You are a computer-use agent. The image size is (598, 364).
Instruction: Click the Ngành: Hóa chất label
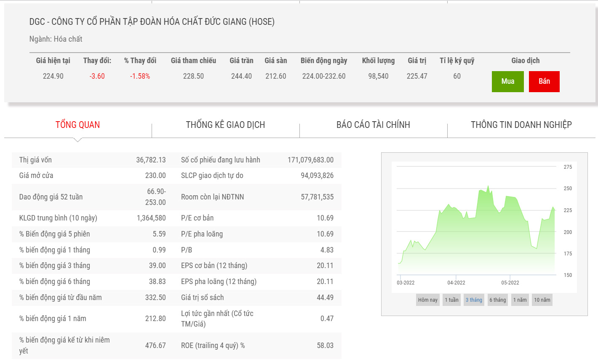tap(56, 39)
